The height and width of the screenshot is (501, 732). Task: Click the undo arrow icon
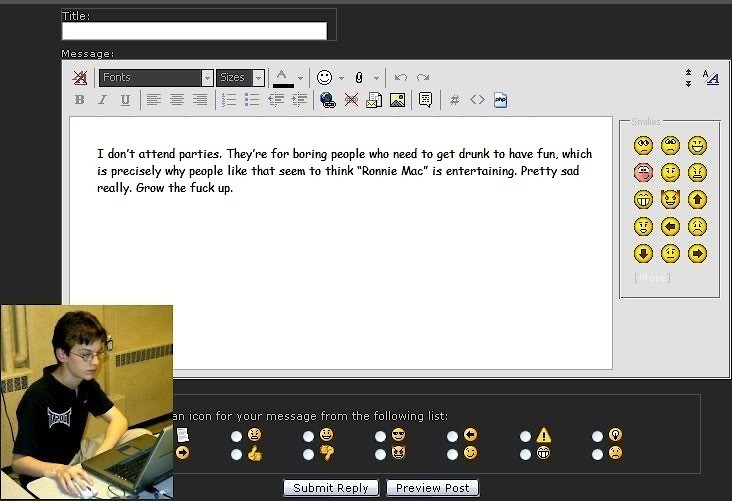pyautogui.click(x=400, y=77)
